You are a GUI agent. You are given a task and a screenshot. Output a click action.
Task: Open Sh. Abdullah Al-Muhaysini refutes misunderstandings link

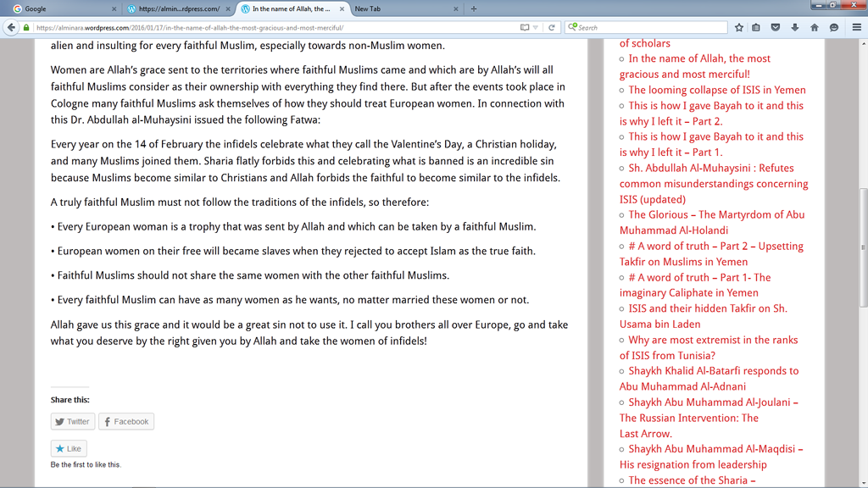click(x=714, y=184)
